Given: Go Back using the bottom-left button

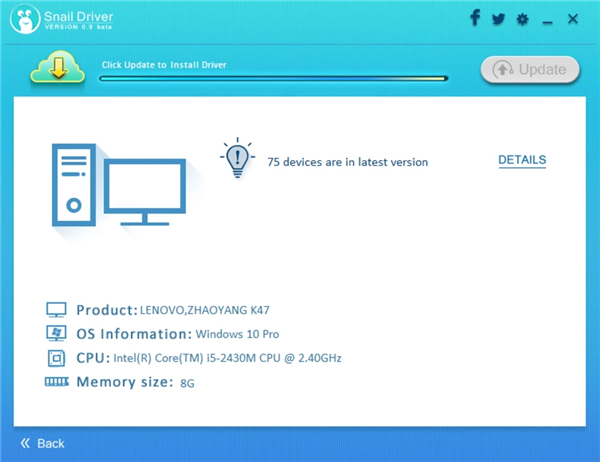Looking at the screenshot, I should pyautogui.click(x=42, y=443).
